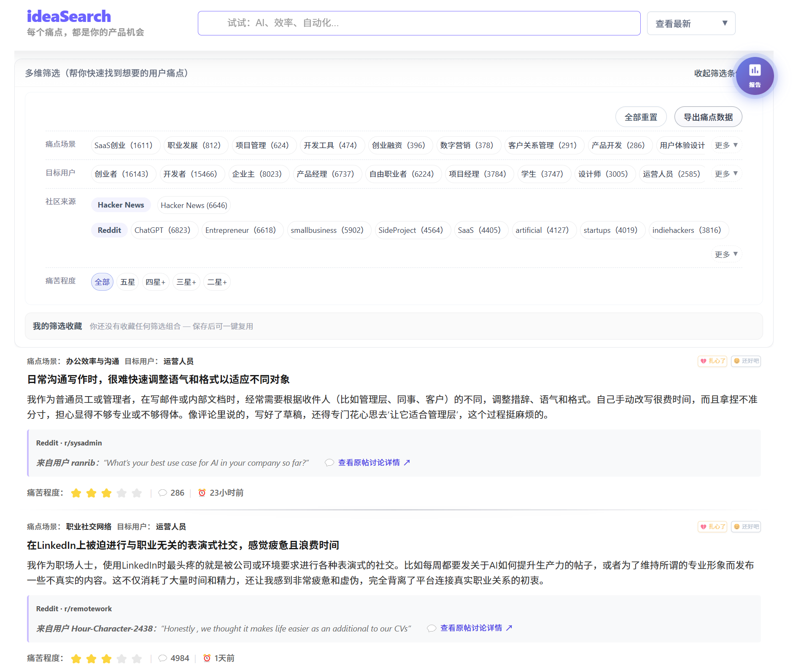Expand 更多 in the 痛点场景 row
The width and height of the screenshot is (793, 672).
pyautogui.click(x=726, y=145)
